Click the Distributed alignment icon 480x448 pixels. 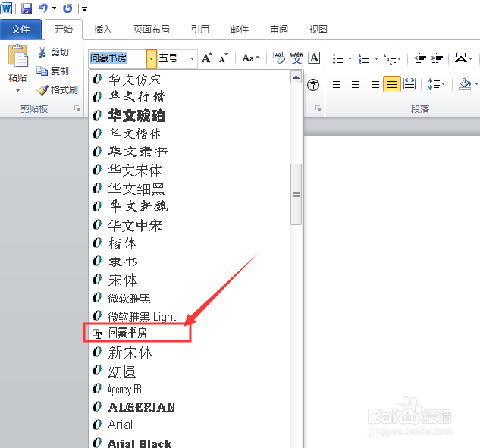(x=409, y=83)
